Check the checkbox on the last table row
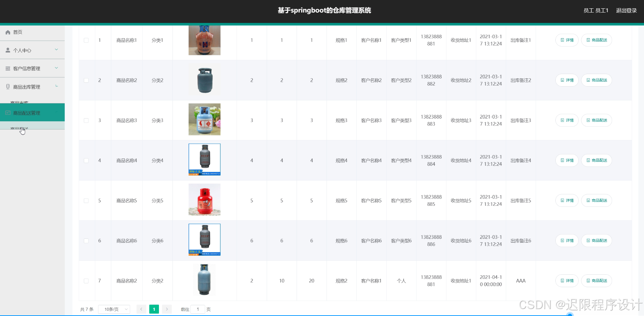644x316 pixels. pos(86,281)
